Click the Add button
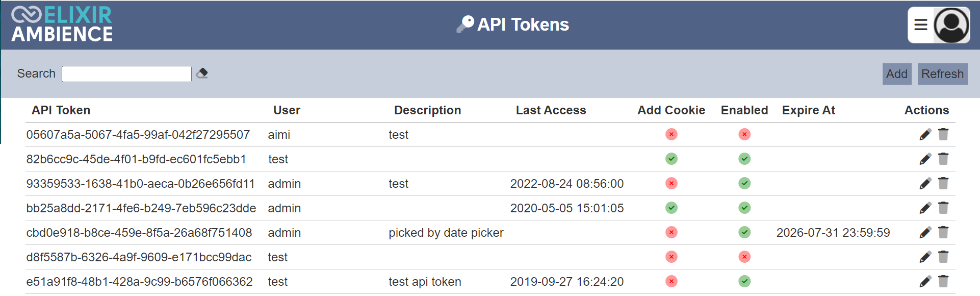Screen dimensions: 980x296 point(896,74)
